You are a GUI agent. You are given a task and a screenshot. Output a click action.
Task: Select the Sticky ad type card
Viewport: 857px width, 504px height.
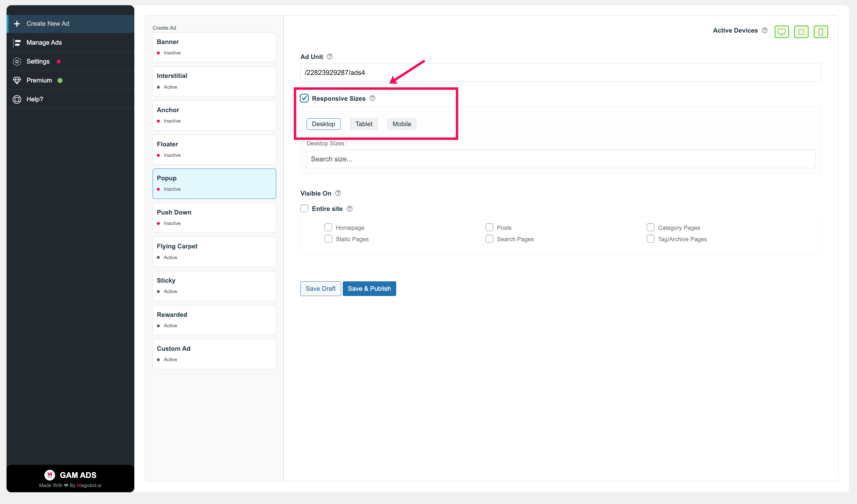coord(214,286)
